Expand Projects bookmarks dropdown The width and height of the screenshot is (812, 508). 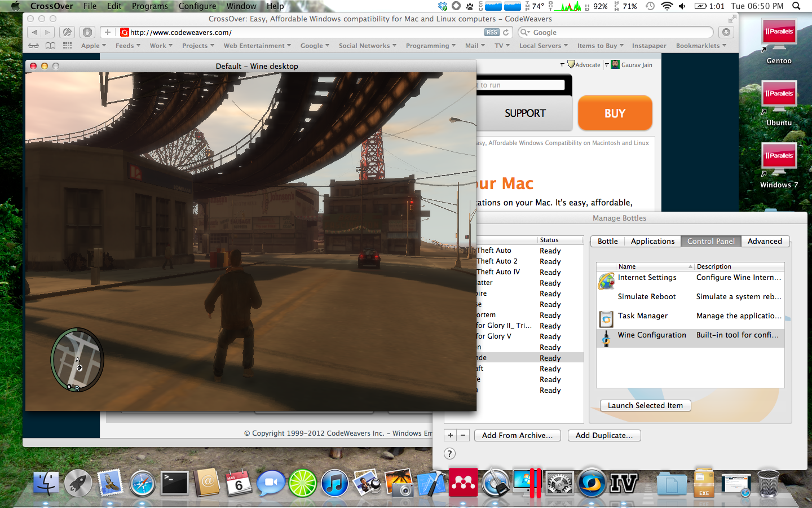[x=198, y=46]
